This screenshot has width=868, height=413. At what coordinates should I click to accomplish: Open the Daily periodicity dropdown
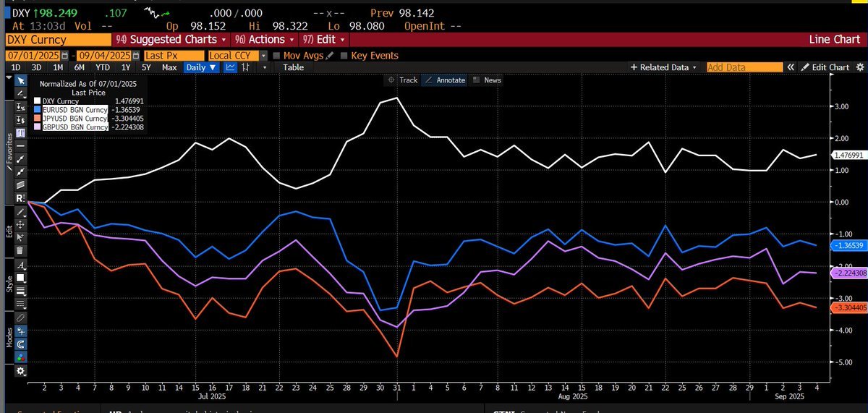[200, 67]
